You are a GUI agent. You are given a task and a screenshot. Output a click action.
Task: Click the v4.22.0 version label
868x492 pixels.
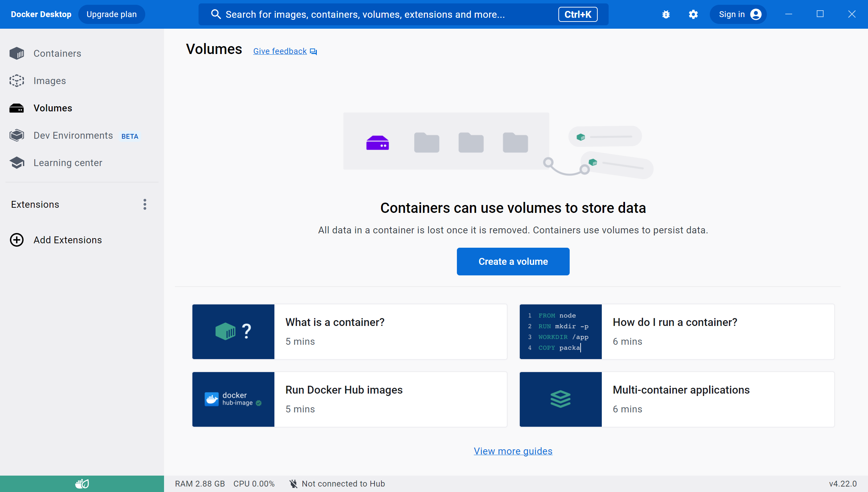click(x=843, y=484)
